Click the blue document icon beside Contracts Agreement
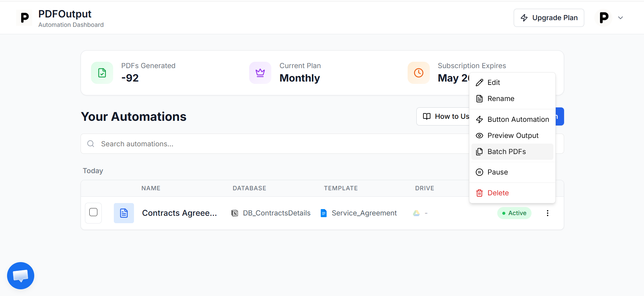 pyautogui.click(x=124, y=213)
